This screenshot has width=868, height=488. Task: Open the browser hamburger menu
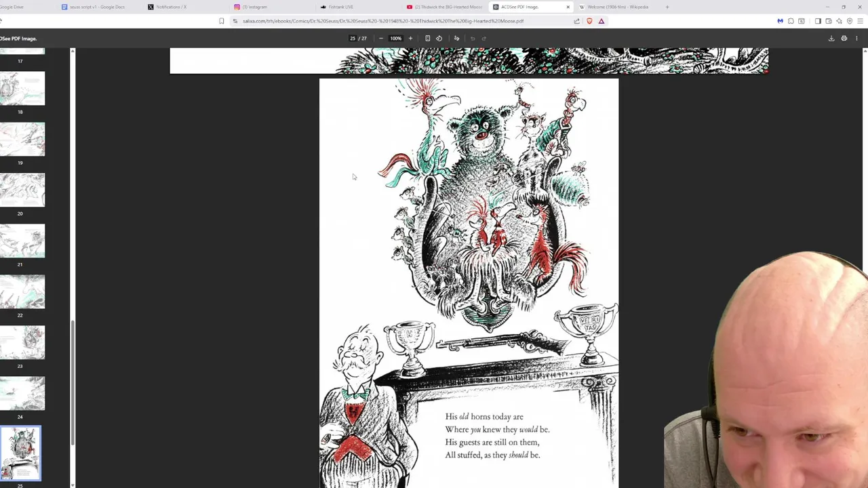(860, 21)
